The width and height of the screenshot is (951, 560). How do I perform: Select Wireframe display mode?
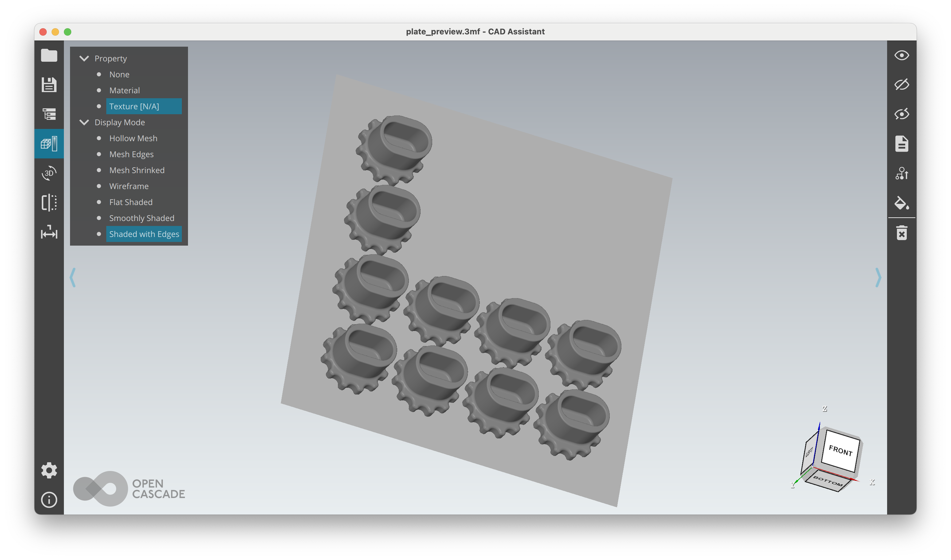tap(129, 186)
